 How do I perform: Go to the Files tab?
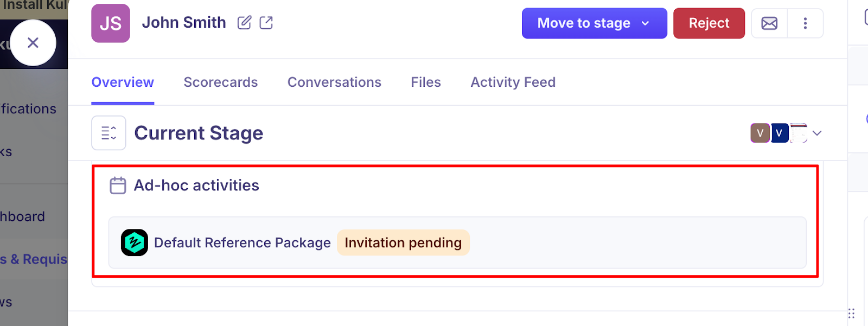[x=426, y=82]
